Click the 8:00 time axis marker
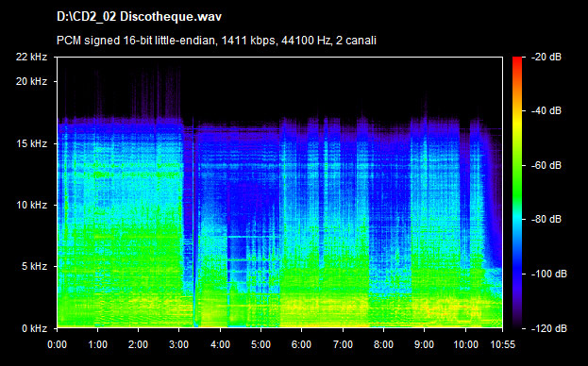Image resolution: width=588 pixels, height=366 pixels. tap(383, 344)
